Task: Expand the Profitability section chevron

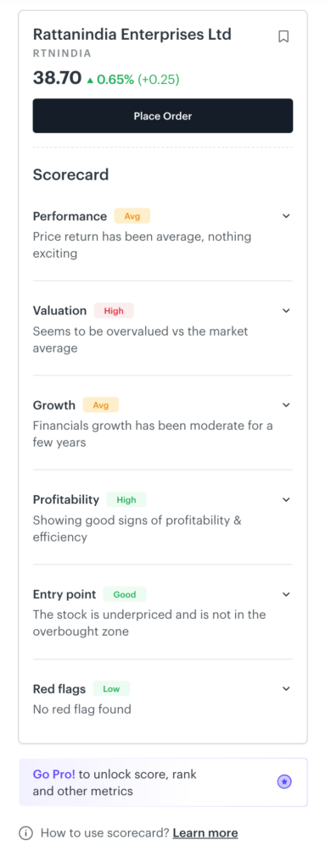Action: [x=286, y=500]
